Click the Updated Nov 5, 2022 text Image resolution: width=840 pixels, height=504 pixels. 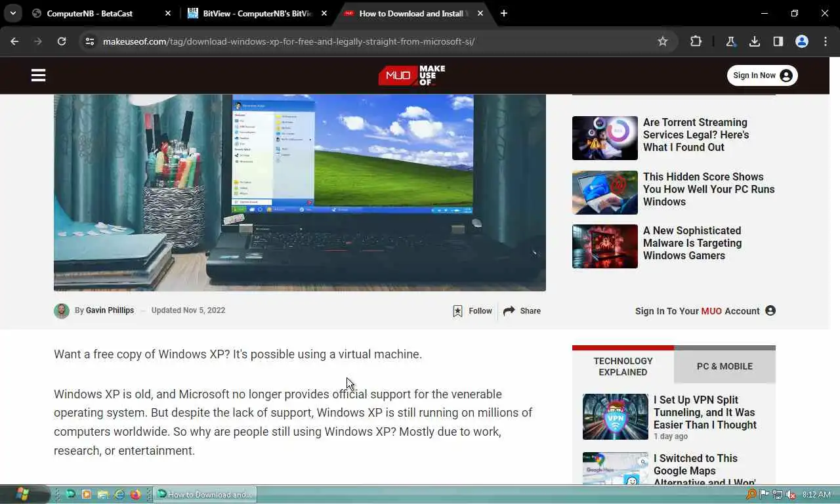click(188, 310)
